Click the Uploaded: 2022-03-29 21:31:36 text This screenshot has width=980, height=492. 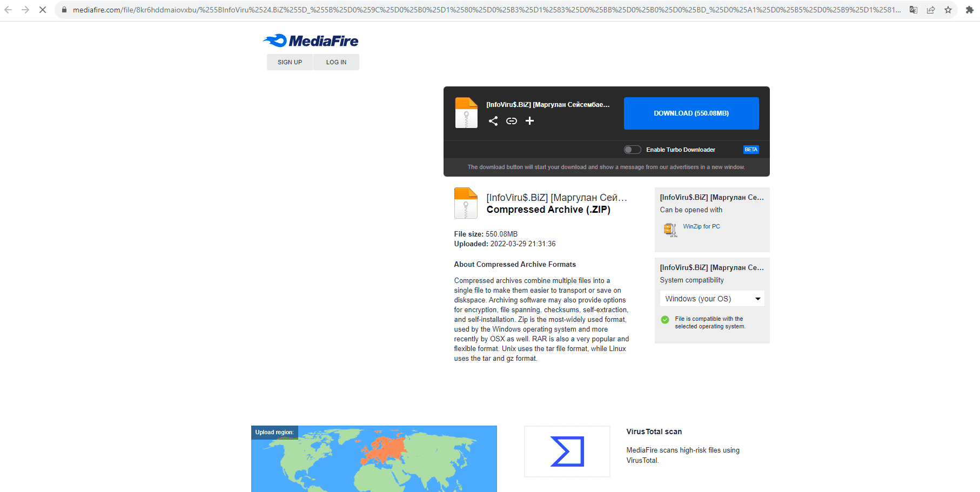click(x=505, y=244)
